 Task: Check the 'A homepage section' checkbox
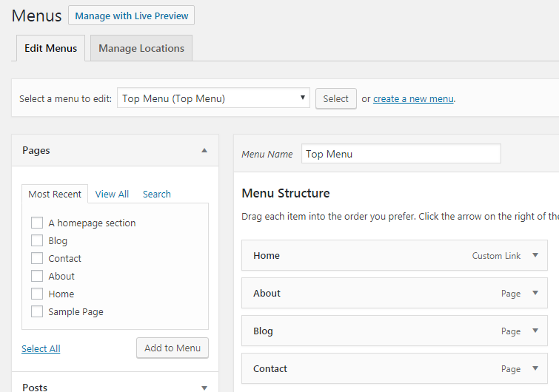[37, 223]
